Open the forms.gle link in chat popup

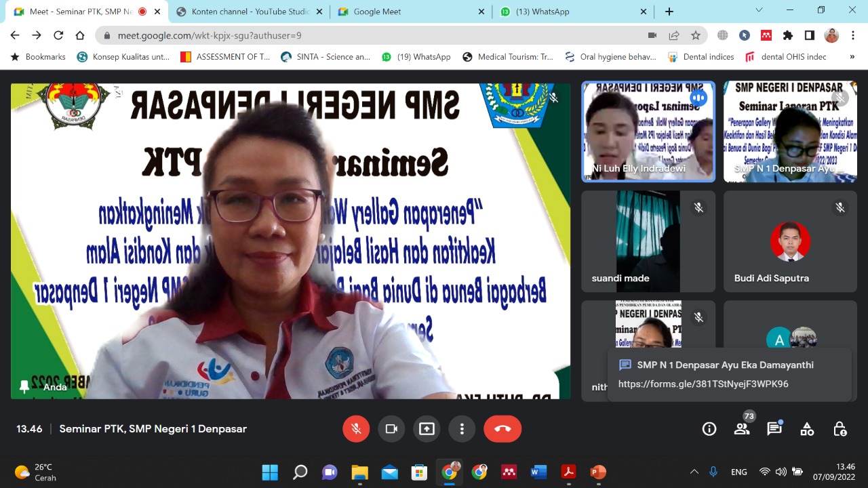[x=703, y=384]
